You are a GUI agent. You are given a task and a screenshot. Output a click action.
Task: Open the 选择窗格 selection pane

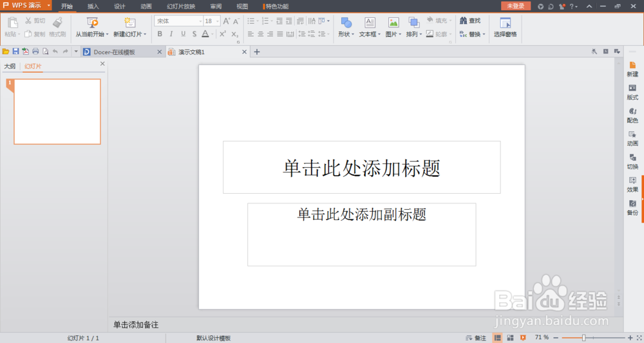[x=505, y=28]
